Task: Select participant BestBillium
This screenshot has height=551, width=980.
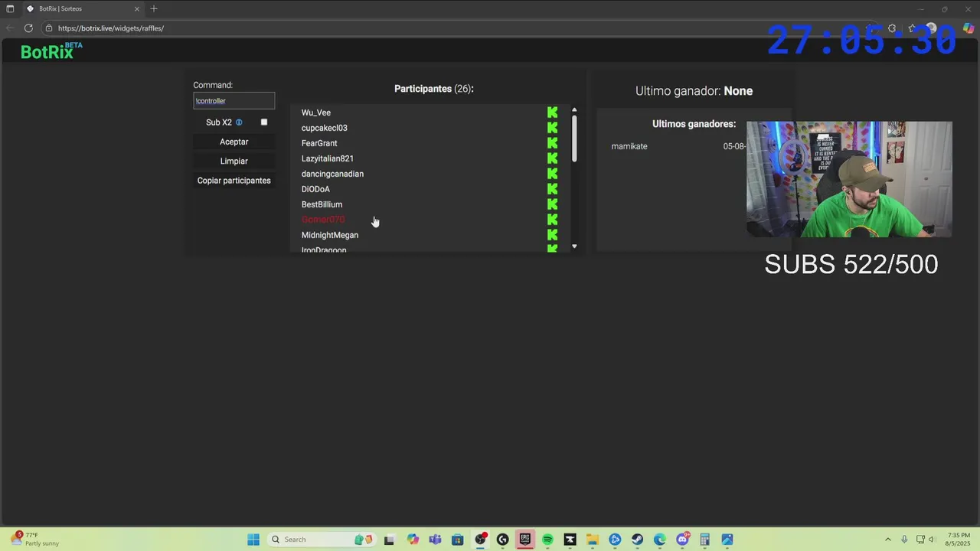Action: (322, 204)
